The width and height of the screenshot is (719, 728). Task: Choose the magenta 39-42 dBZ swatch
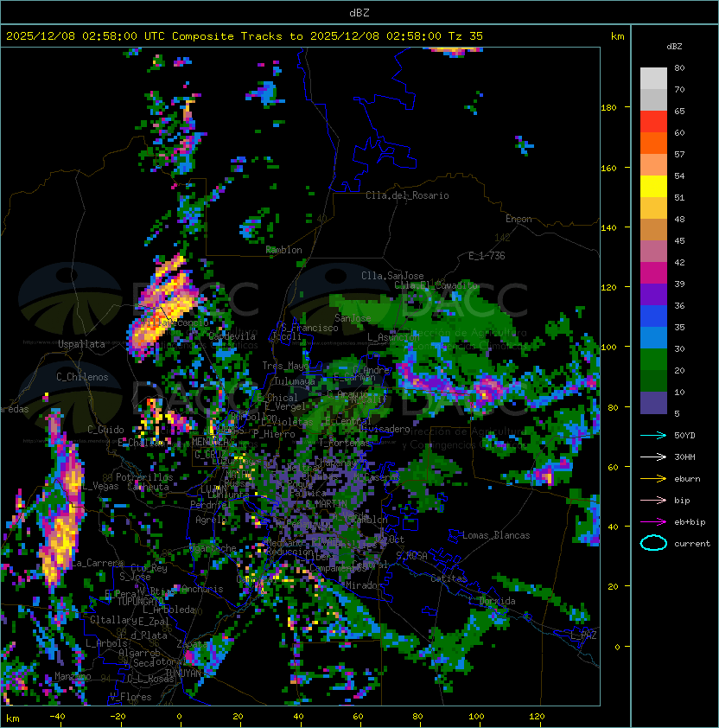(x=653, y=273)
